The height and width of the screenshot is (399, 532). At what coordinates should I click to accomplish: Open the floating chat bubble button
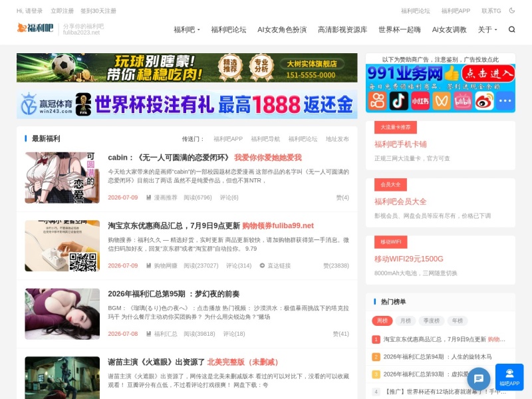[479, 378]
